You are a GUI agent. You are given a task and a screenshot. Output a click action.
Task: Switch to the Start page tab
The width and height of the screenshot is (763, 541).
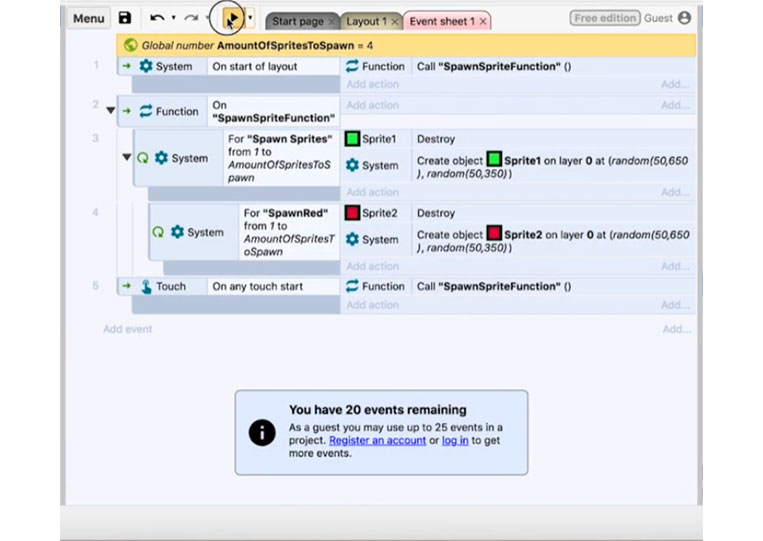[x=297, y=21]
